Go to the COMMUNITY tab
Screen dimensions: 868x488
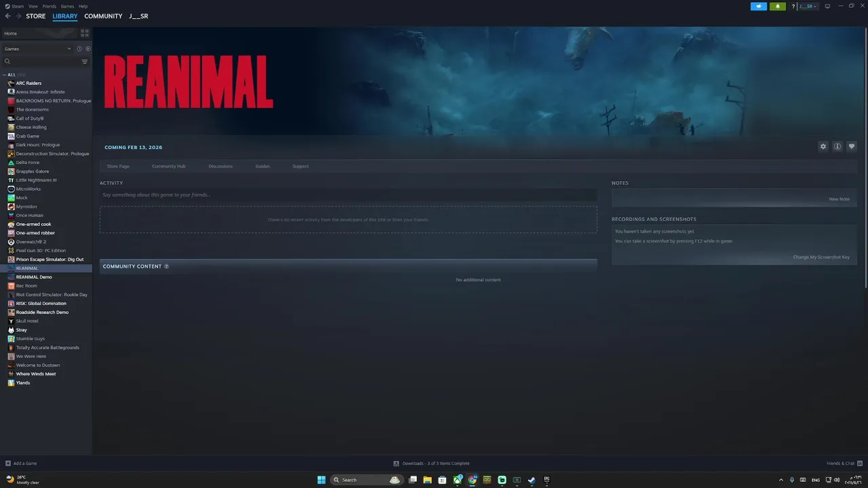pos(103,16)
